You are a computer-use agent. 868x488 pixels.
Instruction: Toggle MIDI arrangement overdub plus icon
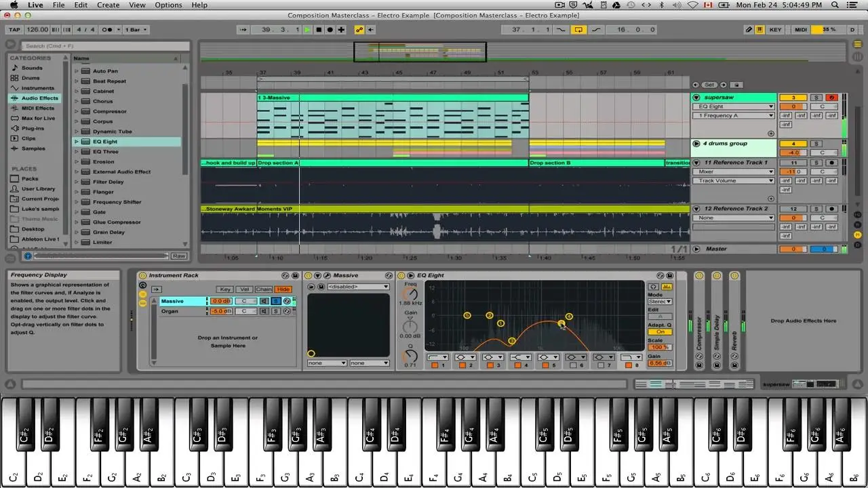pyautogui.click(x=341, y=30)
